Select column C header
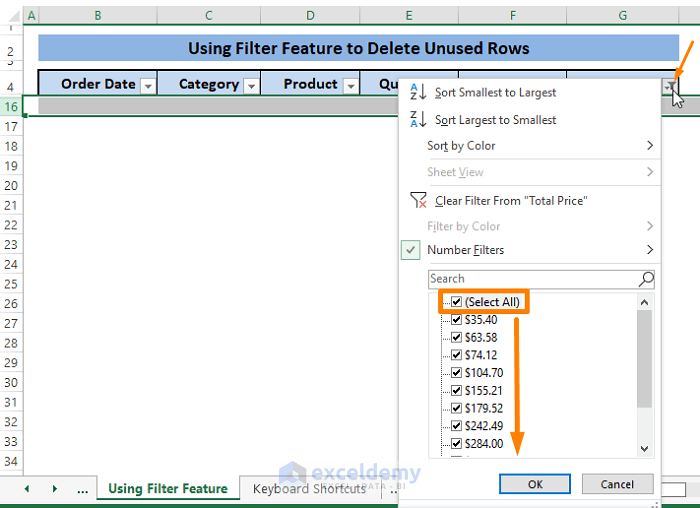 208,16
